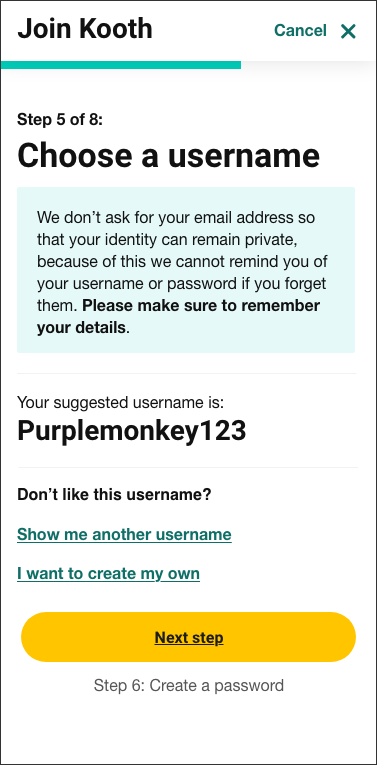Click empty white area below password caption
This screenshot has width=377, height=765.
(188, 732)
